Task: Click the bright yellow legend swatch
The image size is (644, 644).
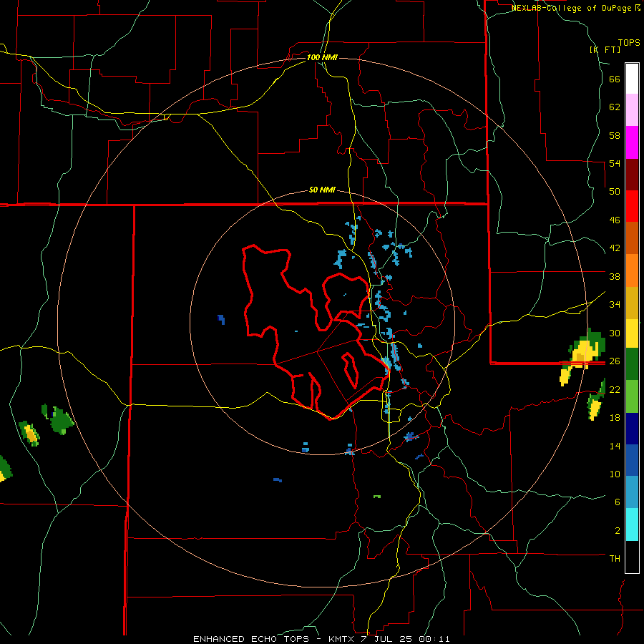Action: pos(632,333)
